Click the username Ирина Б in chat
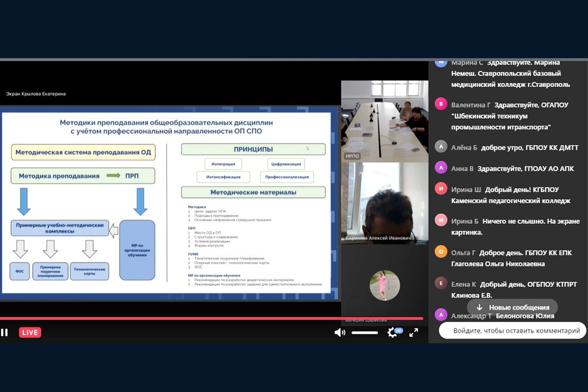 [465, 221]
